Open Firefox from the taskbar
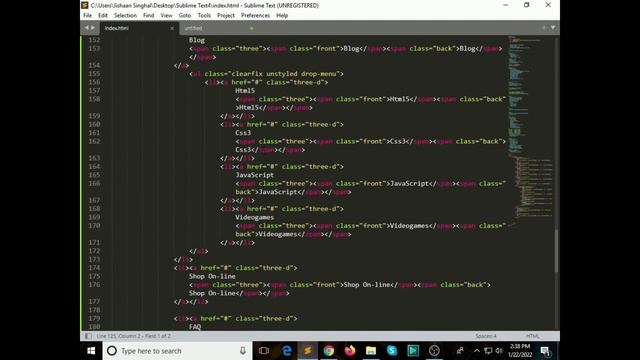The image size is (640, 360). (350, 351)
